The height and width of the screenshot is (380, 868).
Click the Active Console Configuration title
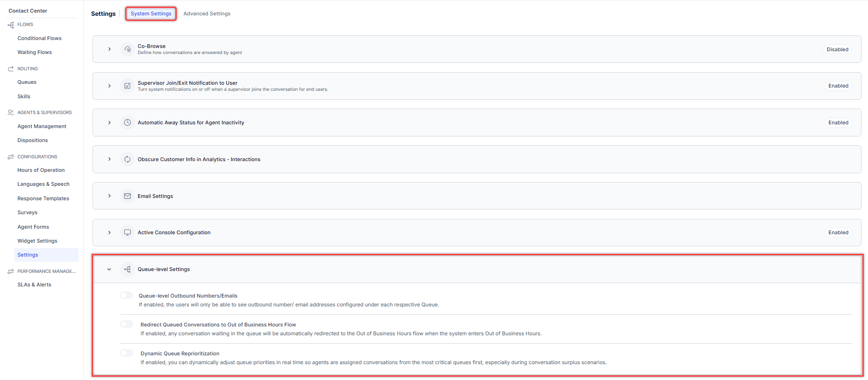click(174, 232)
